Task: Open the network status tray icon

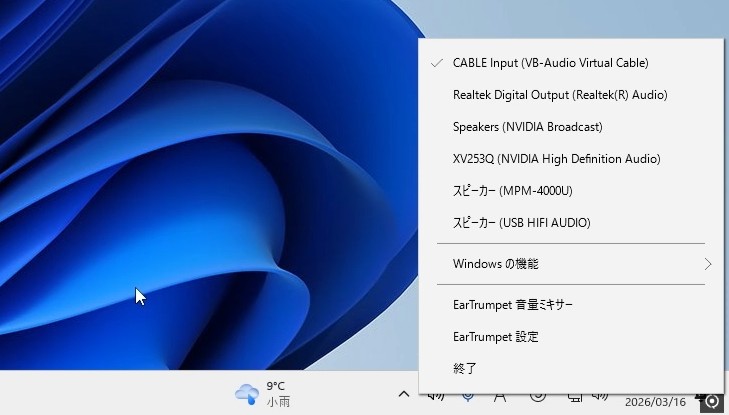Action: (575, 398)
